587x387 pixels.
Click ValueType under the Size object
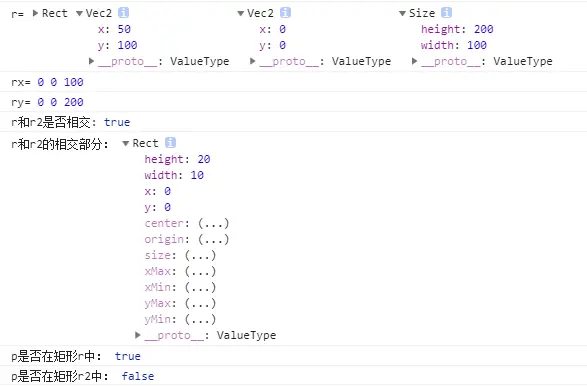click(x=523, y=61)
